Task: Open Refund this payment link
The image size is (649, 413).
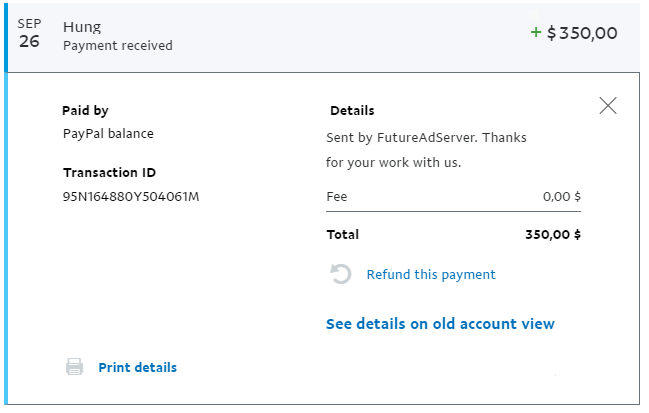Action: click(431, 274)
